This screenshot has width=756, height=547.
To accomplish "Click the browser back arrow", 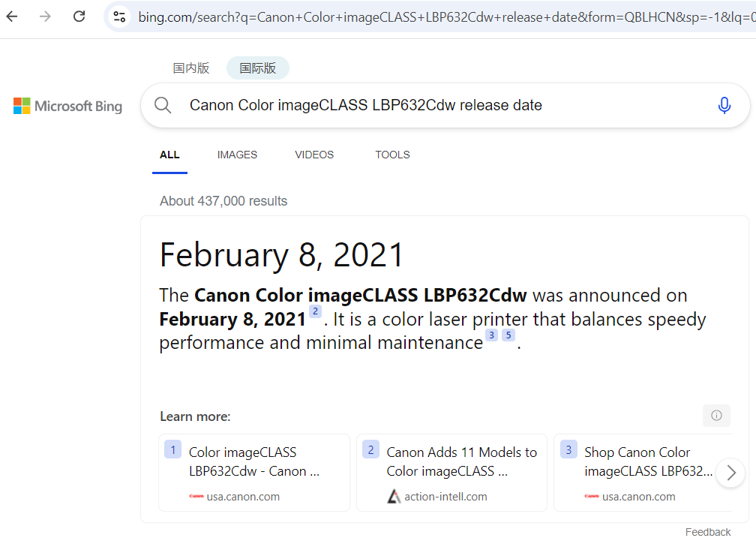I will 12,17.
